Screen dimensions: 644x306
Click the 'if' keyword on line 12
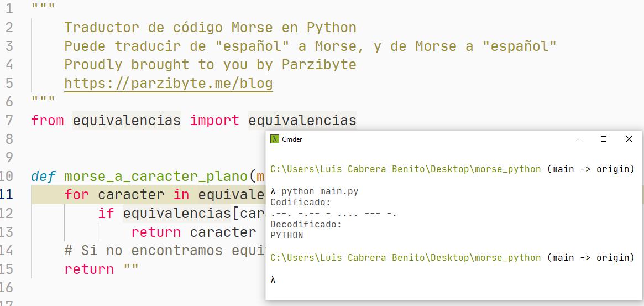pos(106,213)
